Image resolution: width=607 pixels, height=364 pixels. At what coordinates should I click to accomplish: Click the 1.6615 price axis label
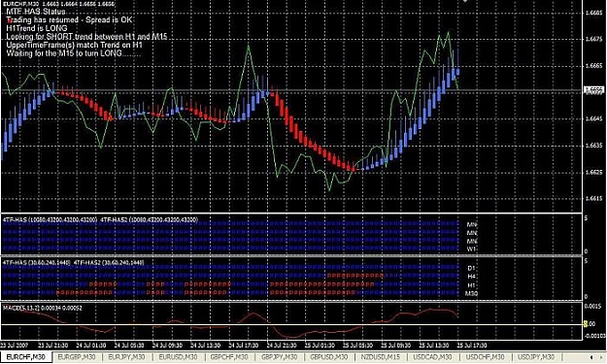[x=594, y=198]
